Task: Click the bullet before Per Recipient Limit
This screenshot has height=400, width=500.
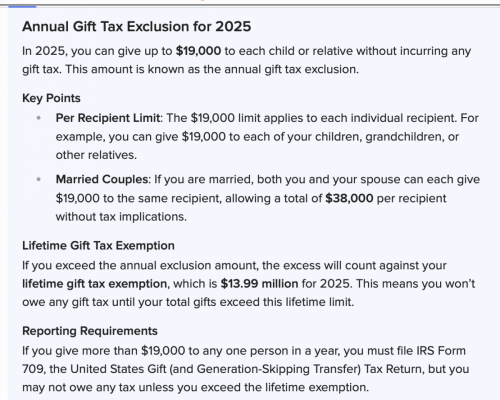Action: [x=39, y=118]
